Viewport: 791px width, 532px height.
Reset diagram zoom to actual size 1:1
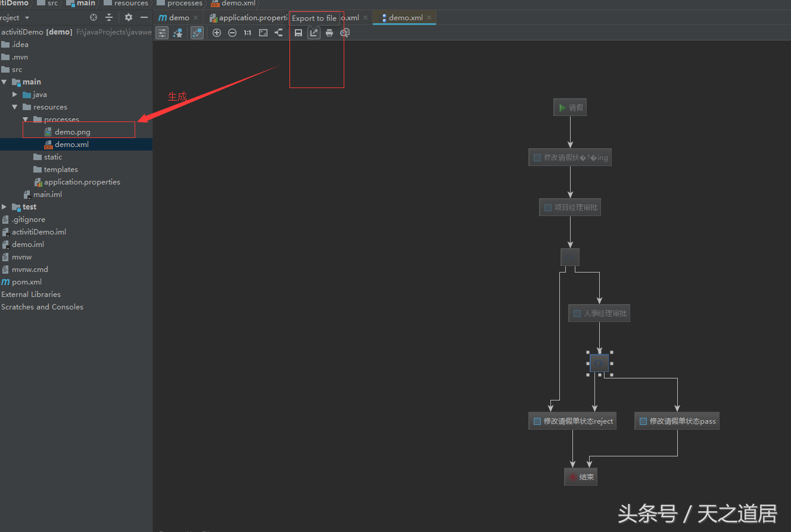coord(247,33)
